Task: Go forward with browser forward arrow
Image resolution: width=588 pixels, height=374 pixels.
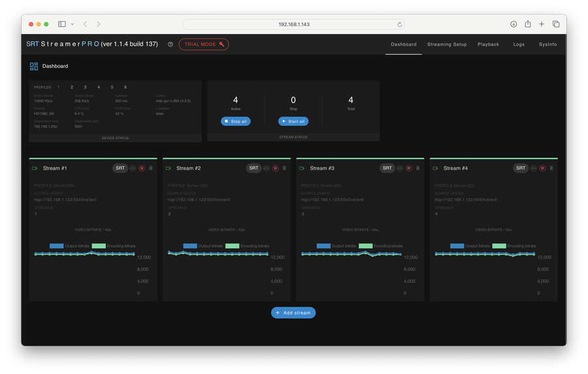Action: pyautogui.click(x=99, y=24)
